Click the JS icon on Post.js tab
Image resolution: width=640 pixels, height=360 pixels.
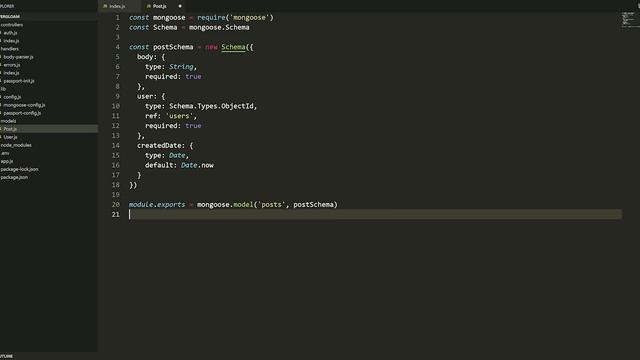(x=149, y=6)
